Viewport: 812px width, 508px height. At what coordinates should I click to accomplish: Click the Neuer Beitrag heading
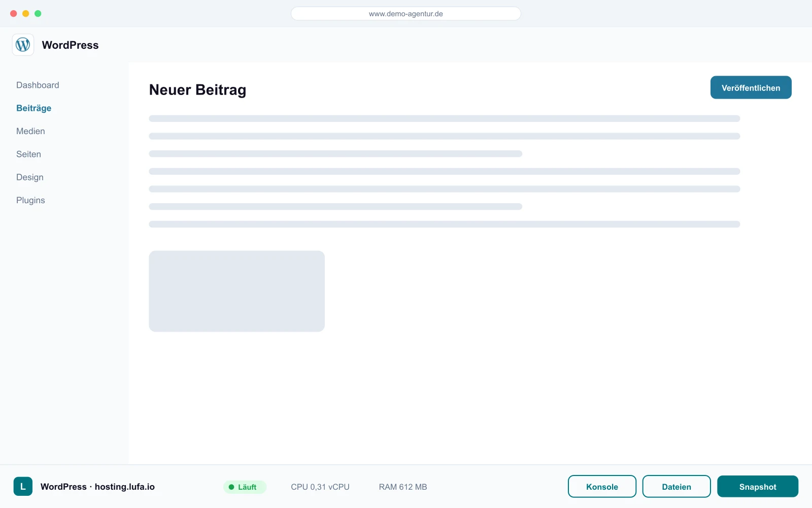click(197, 90)
